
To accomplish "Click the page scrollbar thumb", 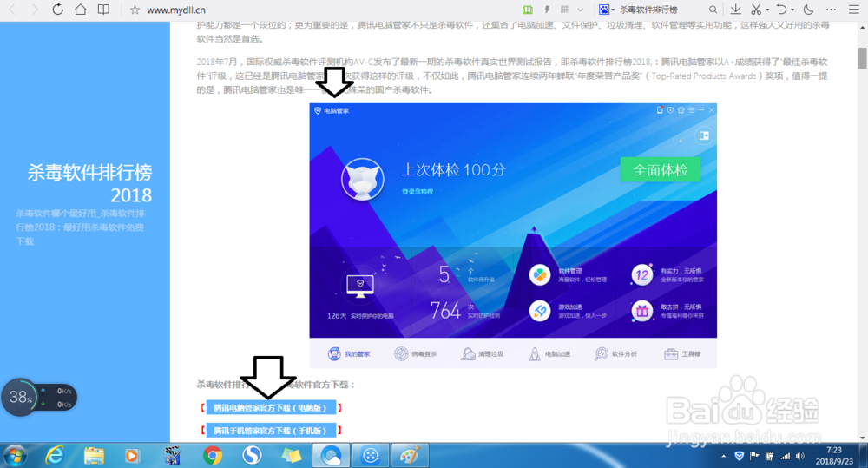I will coord(863,58).
